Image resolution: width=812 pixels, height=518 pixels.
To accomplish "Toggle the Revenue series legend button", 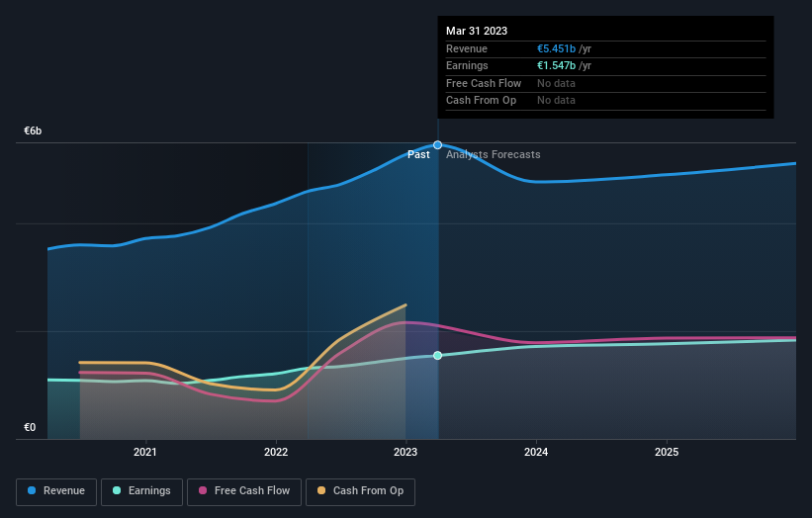I will pyautogui.click(x=56, y=491).
